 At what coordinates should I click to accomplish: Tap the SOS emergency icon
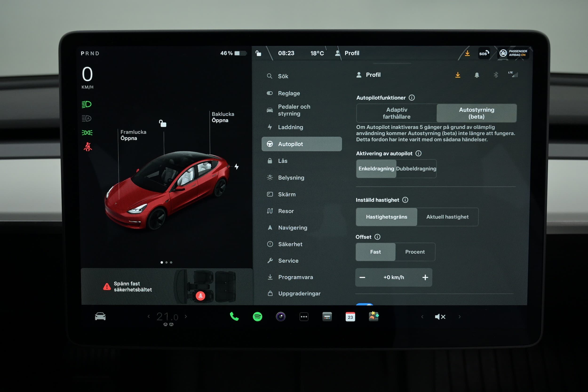tap(484, 53)
